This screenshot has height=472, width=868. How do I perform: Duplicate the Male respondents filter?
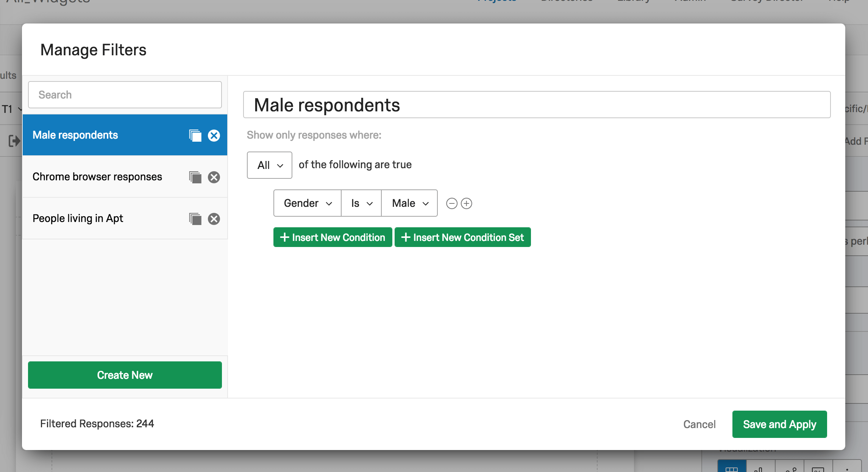(x=195, y=136)
